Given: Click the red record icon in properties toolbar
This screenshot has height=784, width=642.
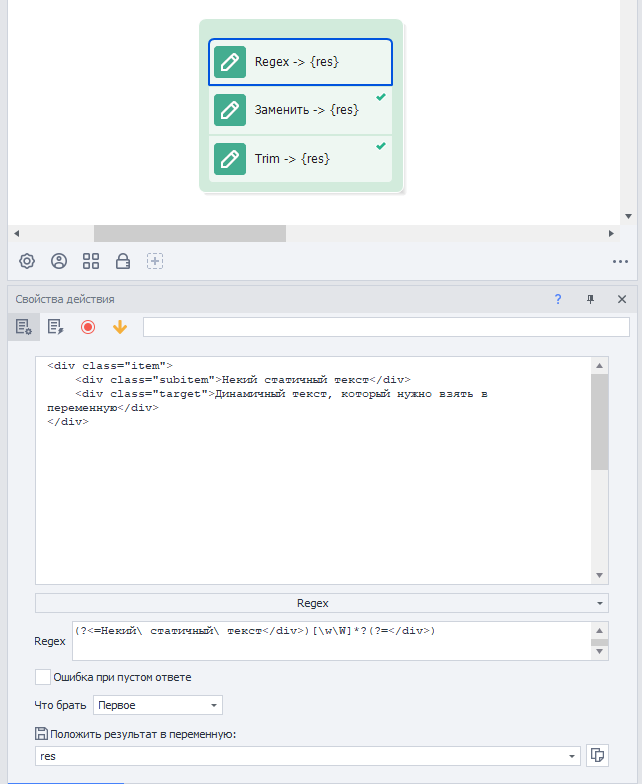Looking at the screenshot, I should click(x=88, y=327).
